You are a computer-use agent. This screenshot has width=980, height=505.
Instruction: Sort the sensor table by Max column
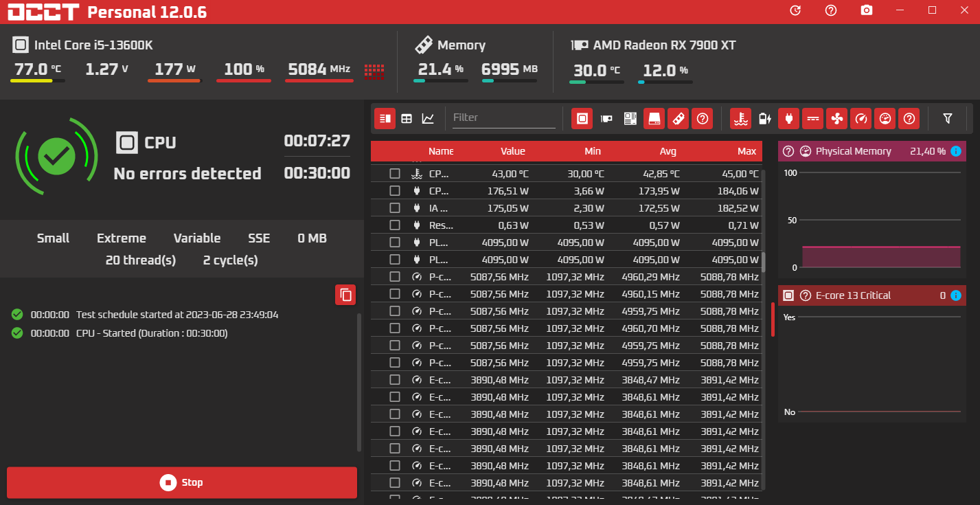tap(747, 151)
